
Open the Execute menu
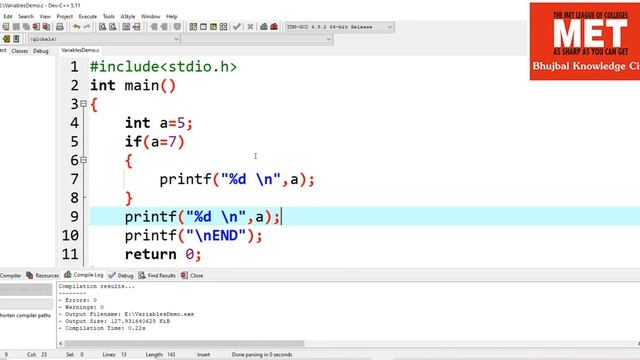[x=87, y=16]
